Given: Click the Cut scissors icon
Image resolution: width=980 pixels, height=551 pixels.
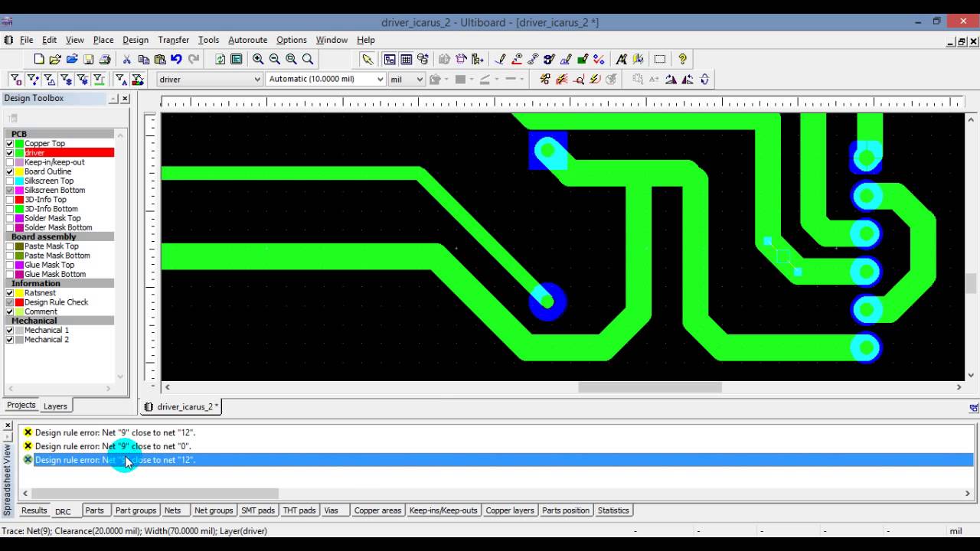Looking at the screenshot, I should [x=127, y=59].
